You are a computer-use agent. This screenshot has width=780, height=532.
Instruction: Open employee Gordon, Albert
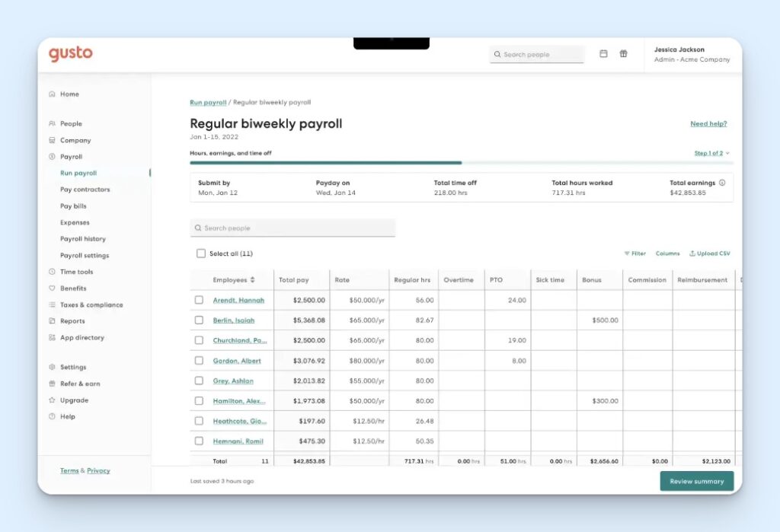pyautogui.click(x=237, y=361)
